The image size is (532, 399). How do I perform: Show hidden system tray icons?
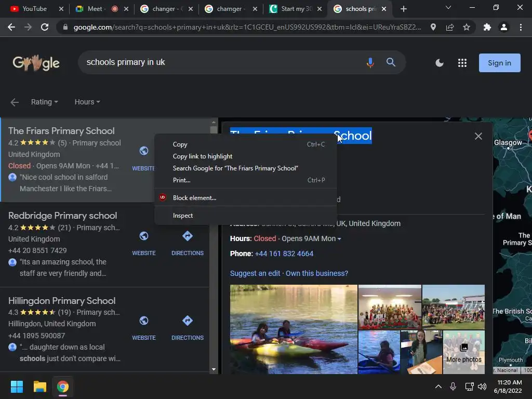pyautogui.click(x=438, y=387)
